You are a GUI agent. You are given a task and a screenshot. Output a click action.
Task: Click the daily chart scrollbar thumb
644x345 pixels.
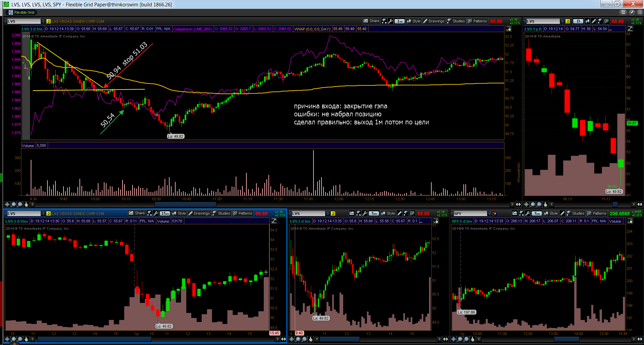(x=615, y=204)
